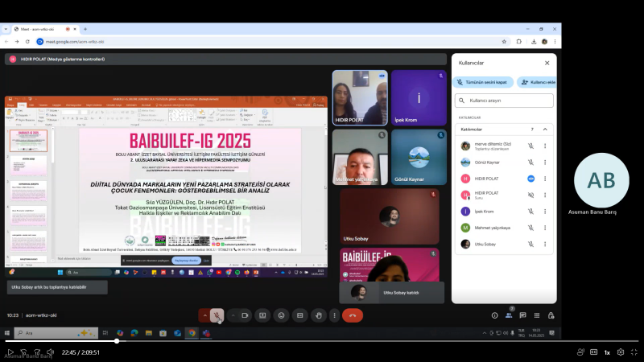Image resolution: width=644 pixels, height=362 pixels.
Task: Open the chat icon in Meet
Action: [x=522, y=315]
